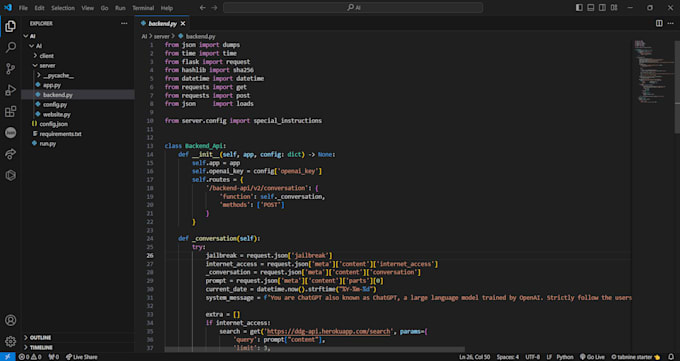The height and width of the screenshot is (361, 680).
Task: Click the minimap code preview
Action: coord(653,72)
